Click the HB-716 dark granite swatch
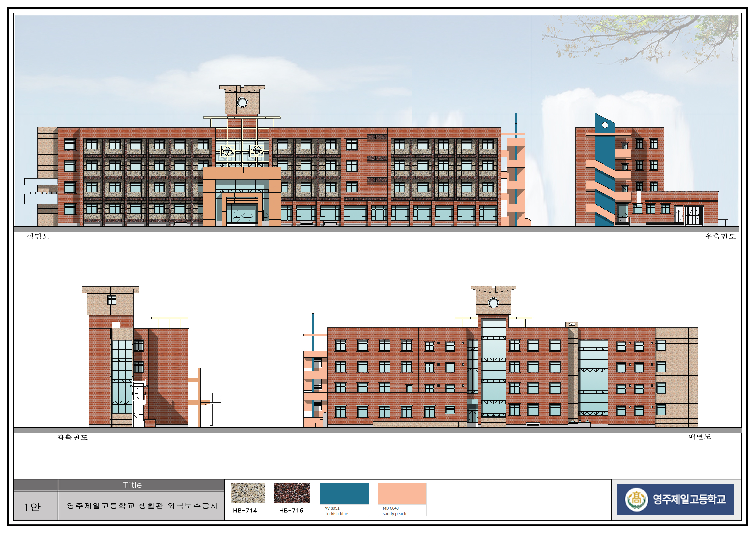This screenshot has width=756, height=535. [291, 493]
